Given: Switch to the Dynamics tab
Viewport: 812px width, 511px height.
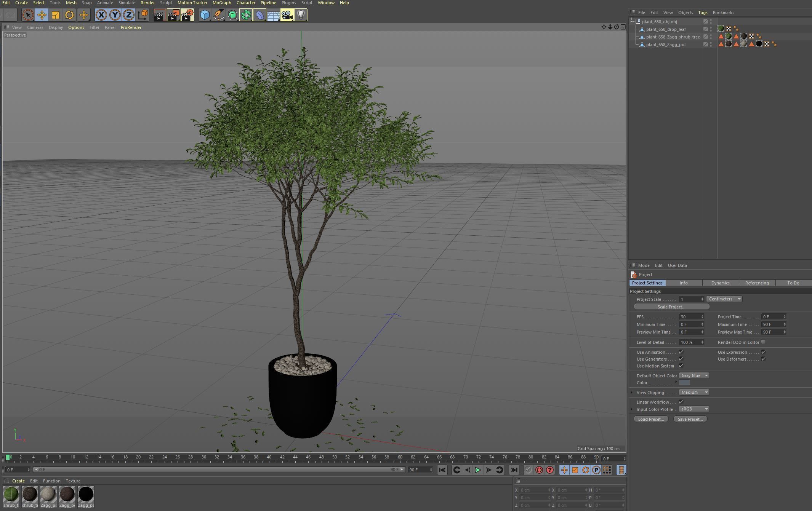Looking at the screenshot, I should pos(720,283).
